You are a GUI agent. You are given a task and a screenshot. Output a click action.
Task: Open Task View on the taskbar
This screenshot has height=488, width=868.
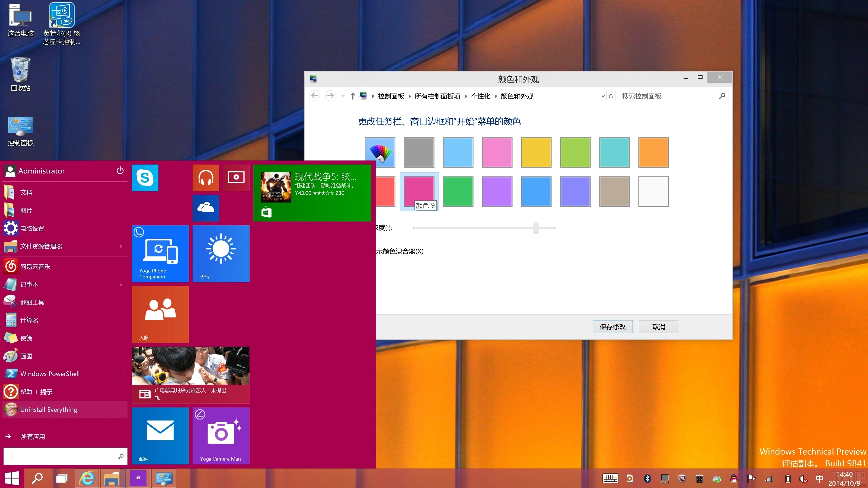pos(62,478)
